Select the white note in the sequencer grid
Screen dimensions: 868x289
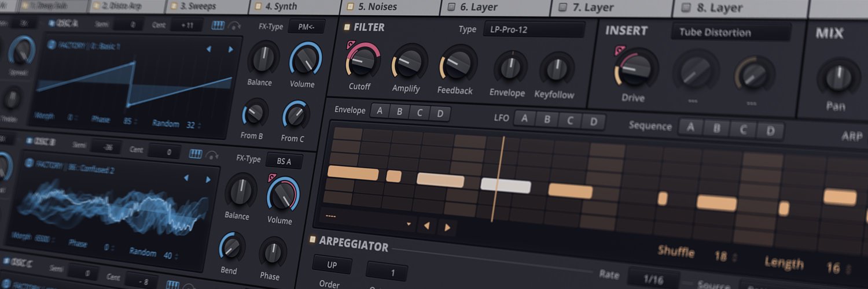pyautogui.click(x=506, y=186)
